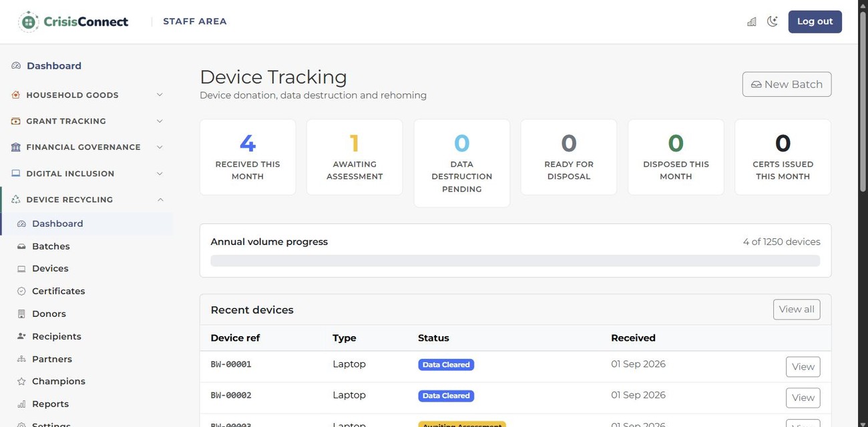Expand the Household Goods chevron

tap(160, 95)
